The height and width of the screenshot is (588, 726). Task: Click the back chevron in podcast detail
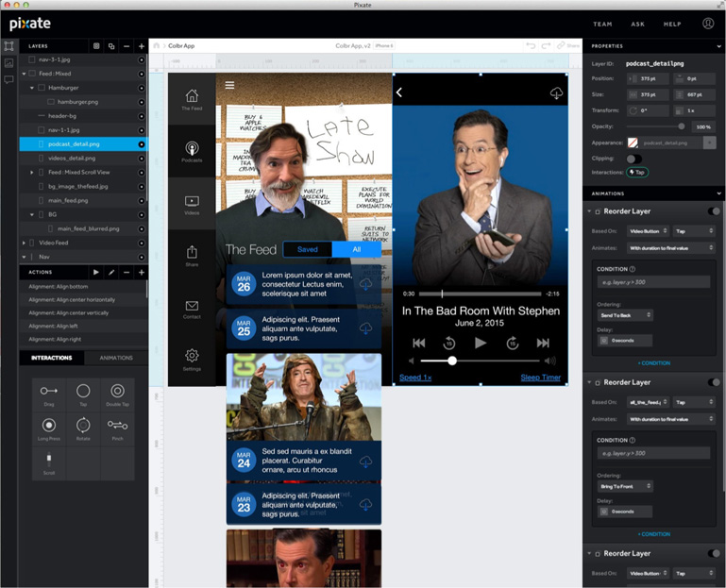pos(399,92)
